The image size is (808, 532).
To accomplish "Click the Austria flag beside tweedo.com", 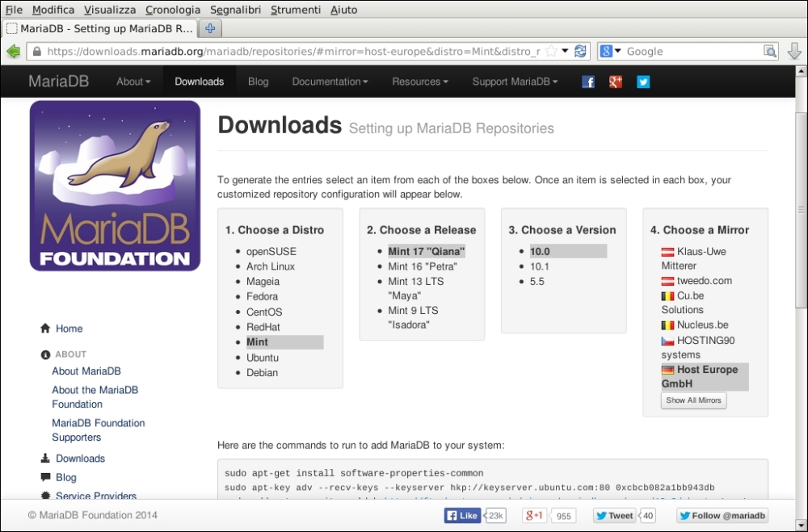I will (x=668, y=281).
